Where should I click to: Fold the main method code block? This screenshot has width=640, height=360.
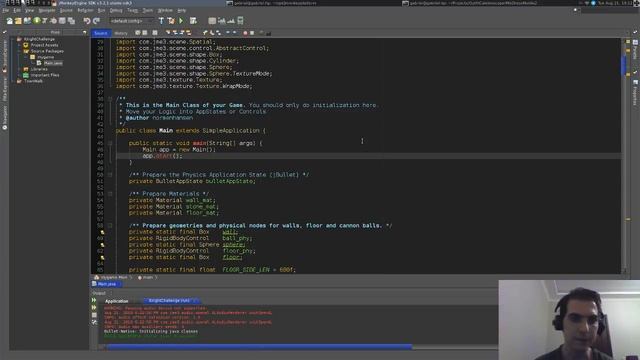pos(110,143)
